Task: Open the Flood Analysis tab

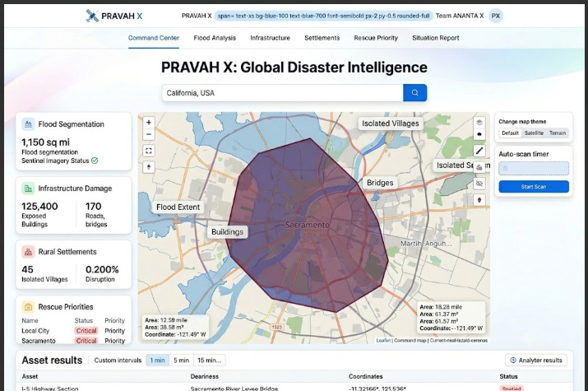Action: tap(215, 38)
